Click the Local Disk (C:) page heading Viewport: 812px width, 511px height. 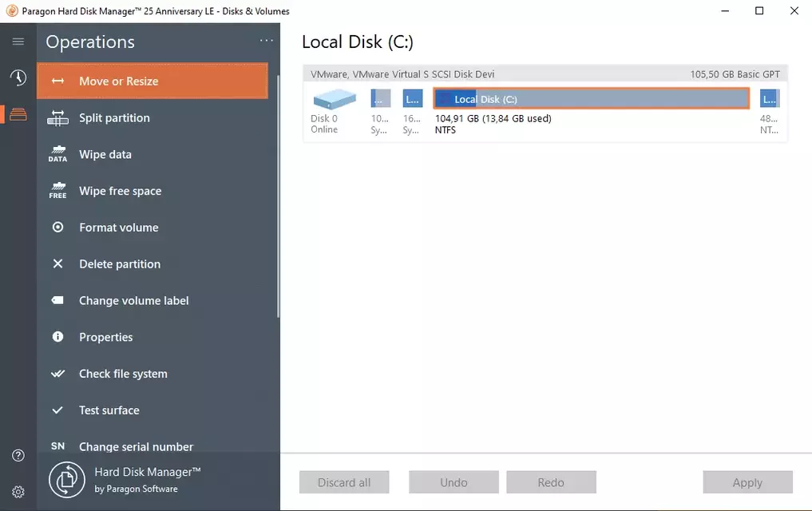358,42
